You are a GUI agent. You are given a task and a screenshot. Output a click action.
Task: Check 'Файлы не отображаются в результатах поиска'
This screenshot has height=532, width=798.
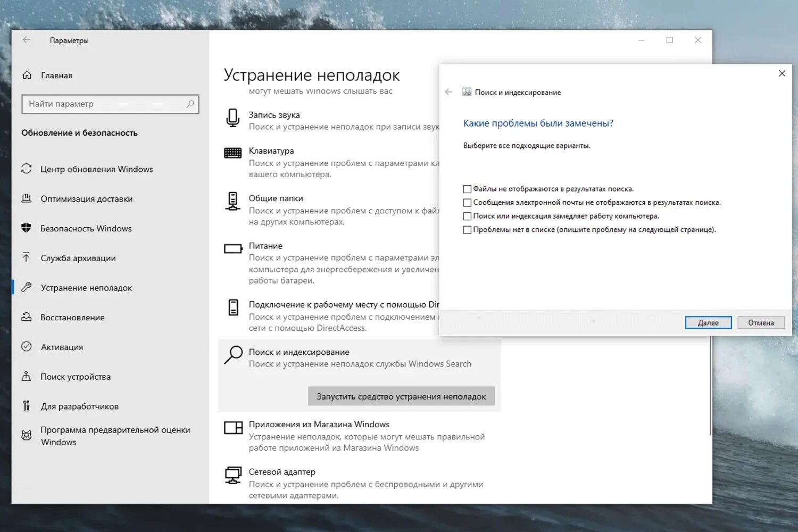[x=467, y=189]
